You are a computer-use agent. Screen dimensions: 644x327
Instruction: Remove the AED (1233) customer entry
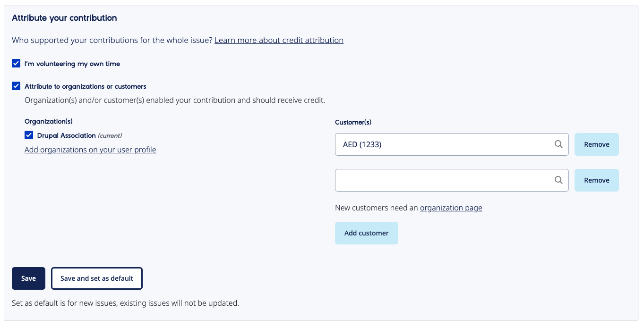pyautogui.click(x=597, y=144)
